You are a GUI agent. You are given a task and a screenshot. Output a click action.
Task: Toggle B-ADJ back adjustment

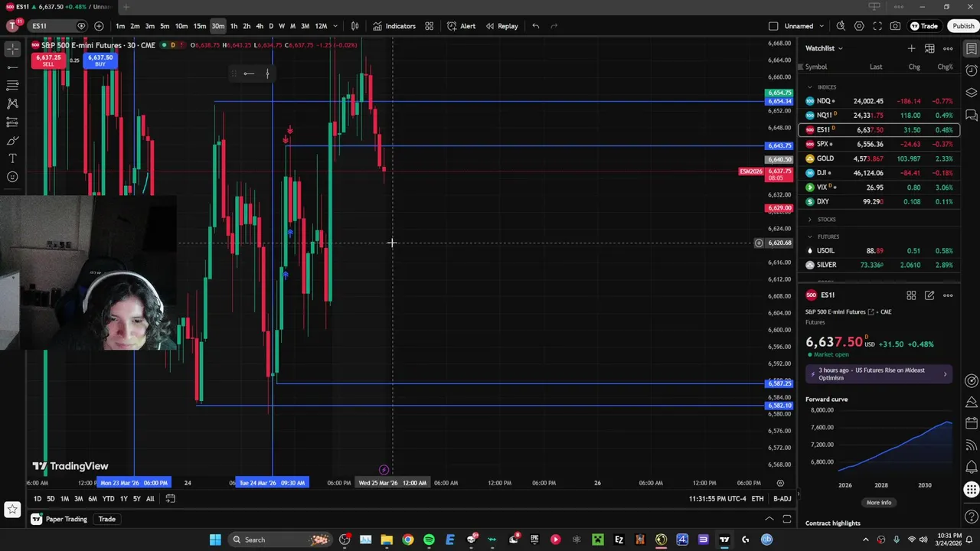(x=782, y=499)
